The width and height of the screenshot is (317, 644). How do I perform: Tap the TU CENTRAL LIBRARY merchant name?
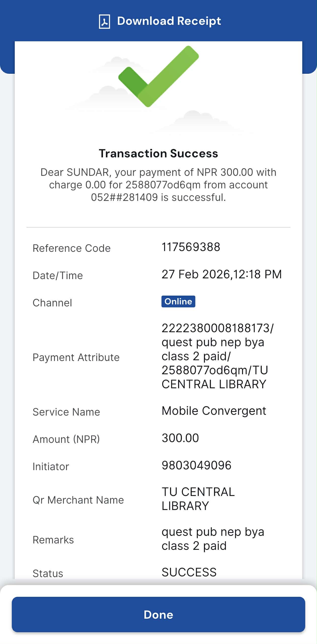pos(198,499)
